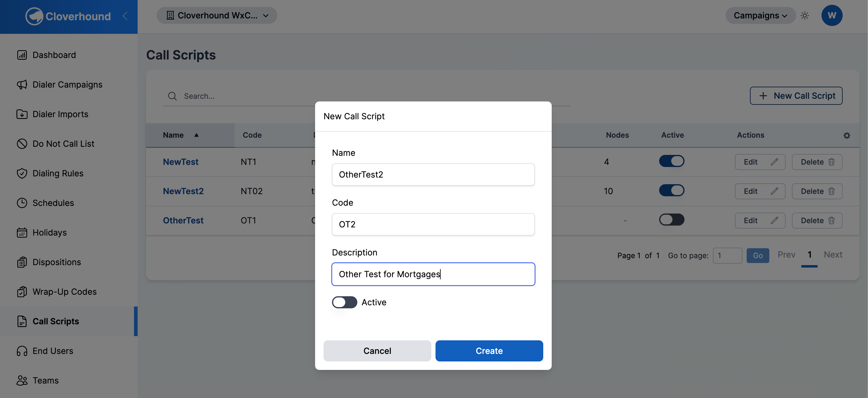Click the Name field containing OtherTest2
The width and height of the screenshot is (868, 398).
(x=433, y=175)
